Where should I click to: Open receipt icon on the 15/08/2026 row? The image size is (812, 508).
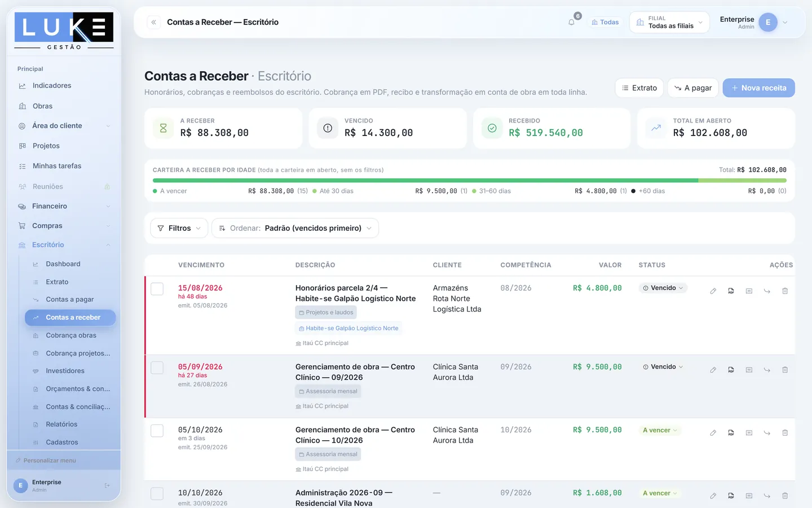coord(749,291)
